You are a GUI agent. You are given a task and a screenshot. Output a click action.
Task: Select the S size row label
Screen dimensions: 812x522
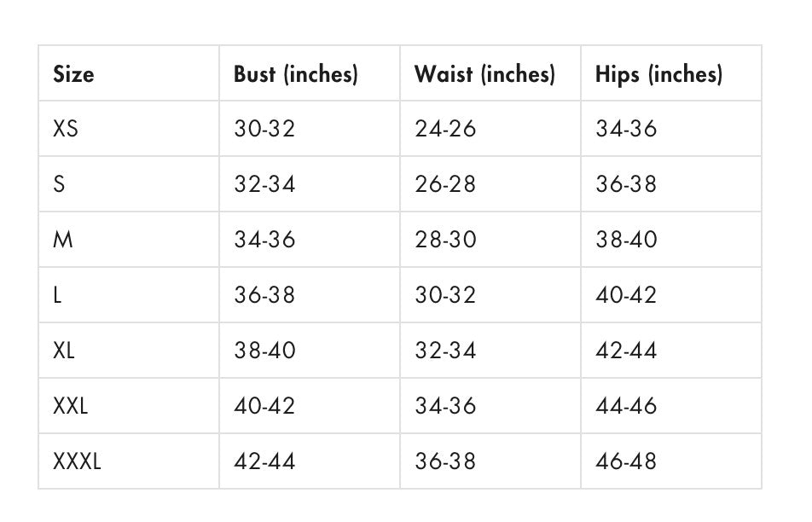pyautogui.click(x=59, y=184)
